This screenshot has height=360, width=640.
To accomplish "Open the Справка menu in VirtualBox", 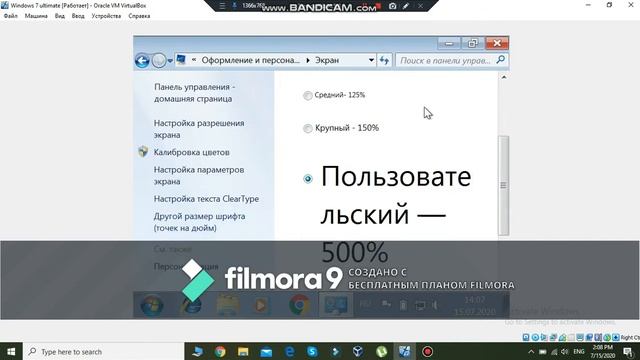I will pos(139,16).
